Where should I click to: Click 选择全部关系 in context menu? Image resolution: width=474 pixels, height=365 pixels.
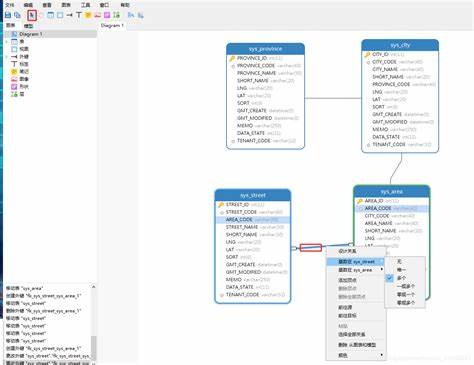[x=352, y=334]
